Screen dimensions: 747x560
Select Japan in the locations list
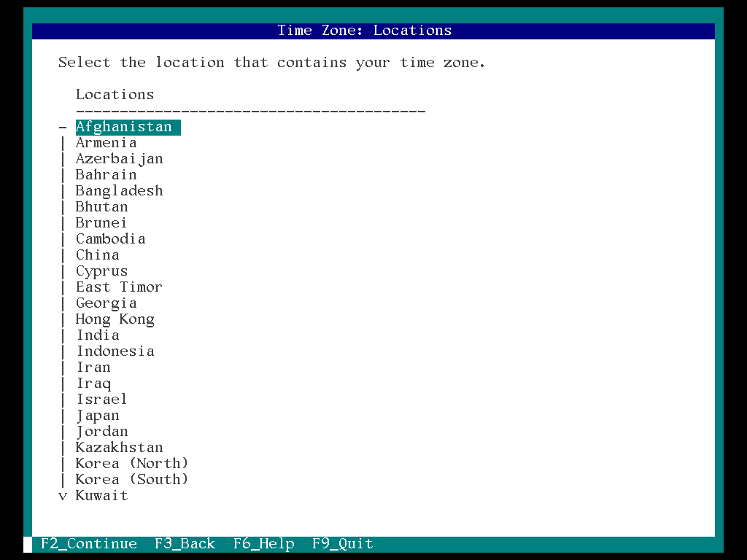coord(98,416)
